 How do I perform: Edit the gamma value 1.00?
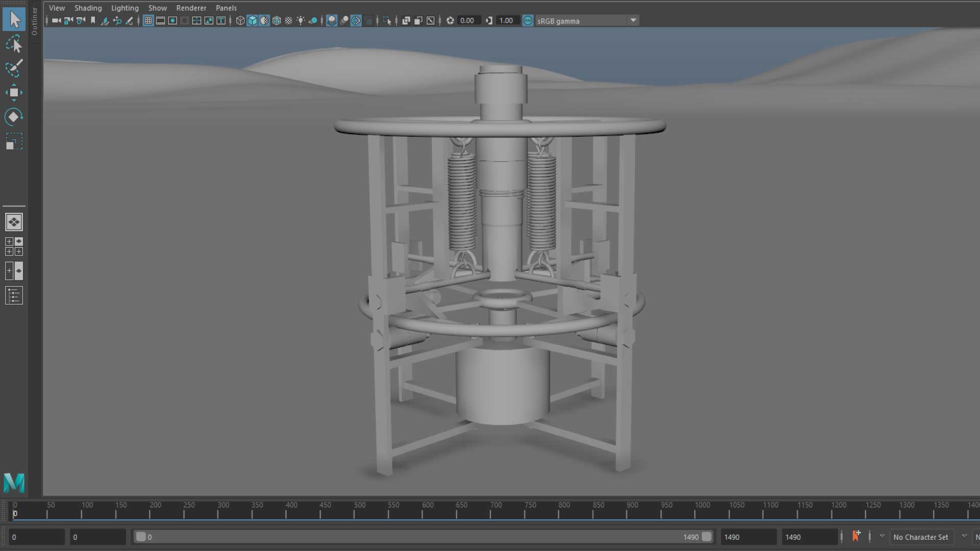[508, 20]
